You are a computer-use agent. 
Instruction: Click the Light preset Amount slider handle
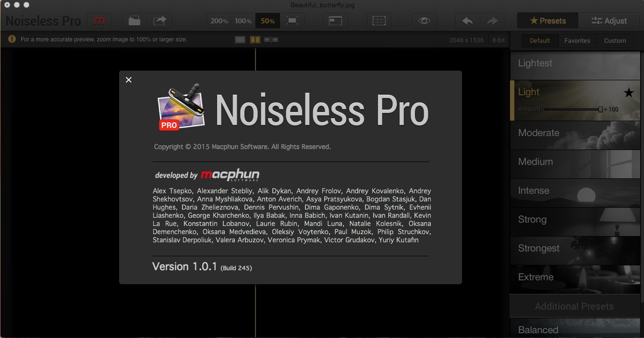[600, 109]
